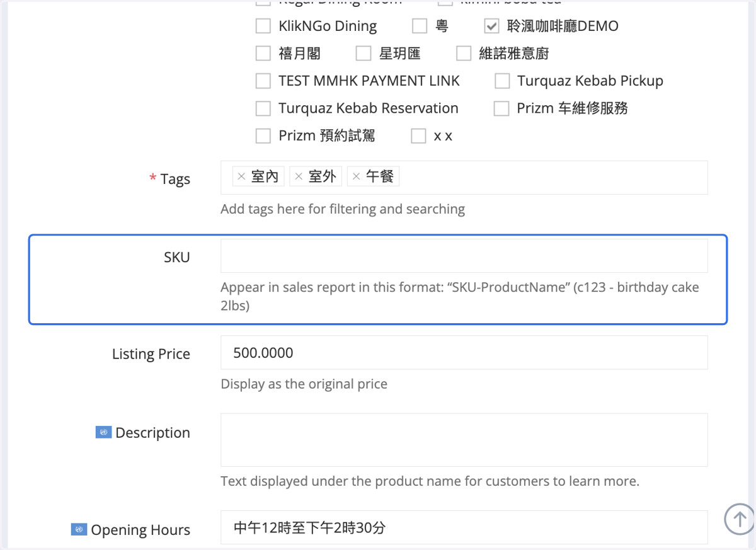Click the Opening Hours field

[x=464, y=527]
